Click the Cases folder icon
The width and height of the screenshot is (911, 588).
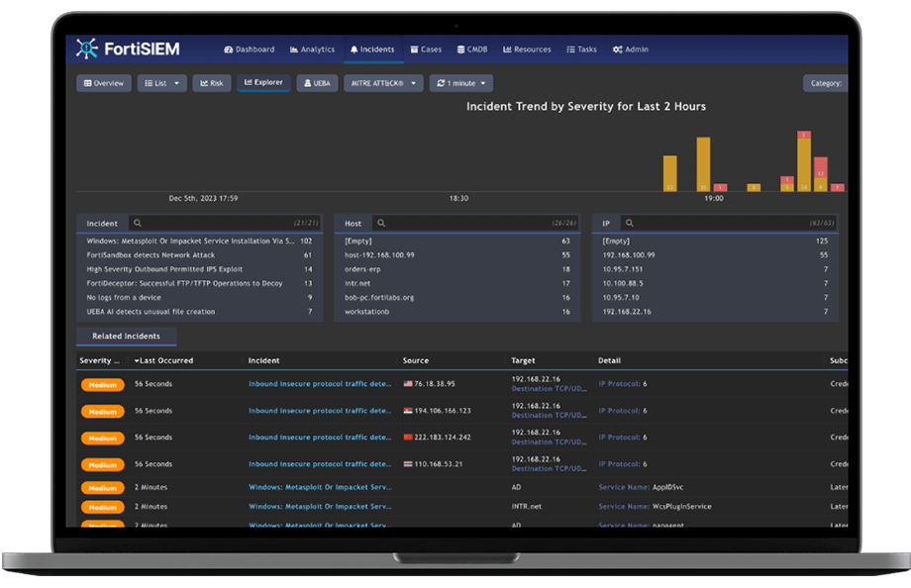click(x=414, y=49)
